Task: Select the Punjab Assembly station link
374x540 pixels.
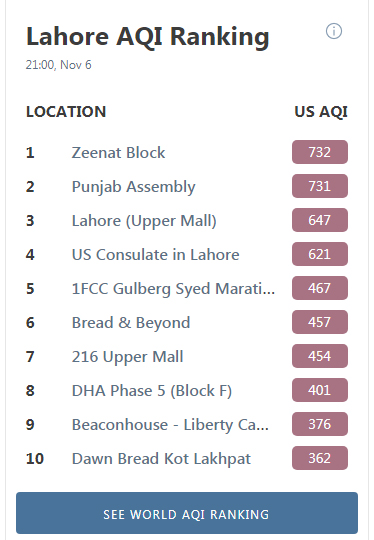Action: point(133,187)
